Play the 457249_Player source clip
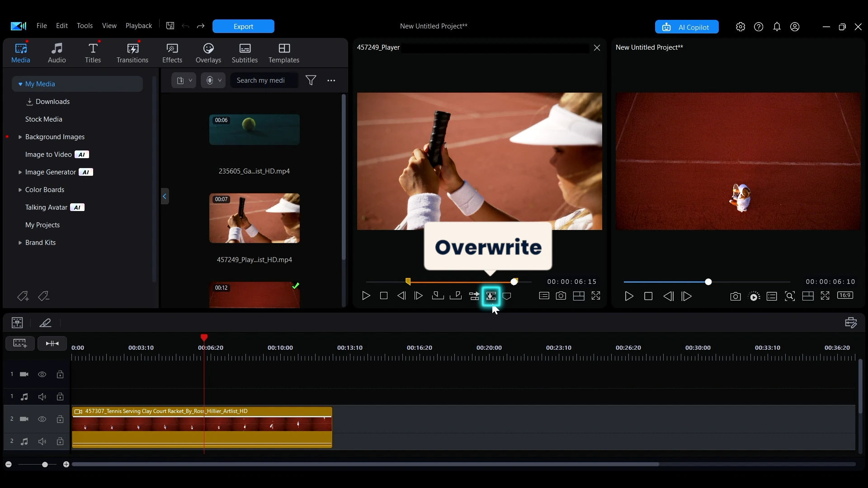 [366, 296]
